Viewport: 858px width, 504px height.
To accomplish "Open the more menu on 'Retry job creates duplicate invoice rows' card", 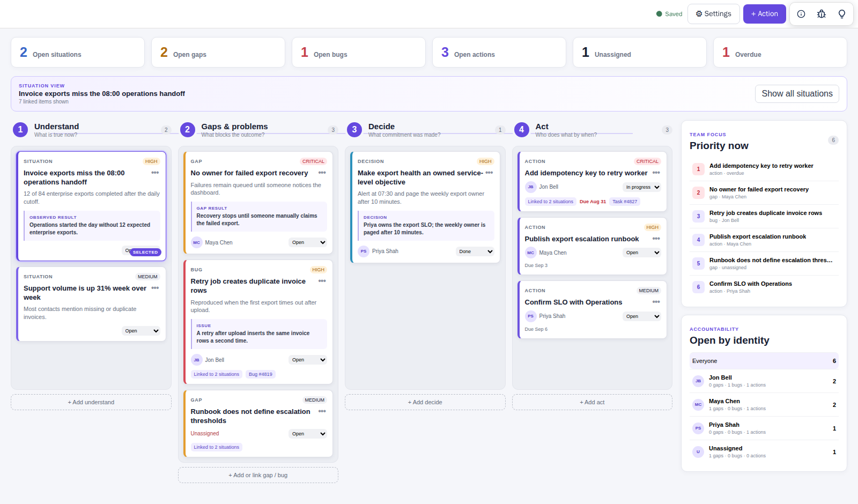I will coord(322,281).
